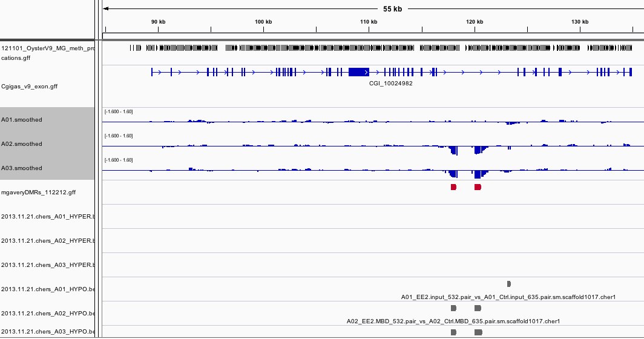Viewport: 644px width, 339px height.
Task: Click the right gray A02 HYPO feature
Action: click(478, 308)
